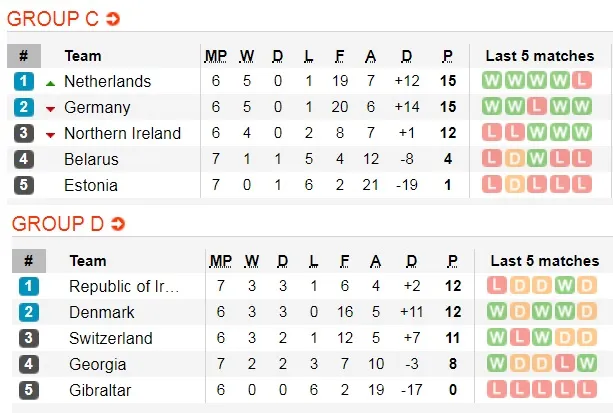Click Group D's P points column header

[x=452, y=261]
